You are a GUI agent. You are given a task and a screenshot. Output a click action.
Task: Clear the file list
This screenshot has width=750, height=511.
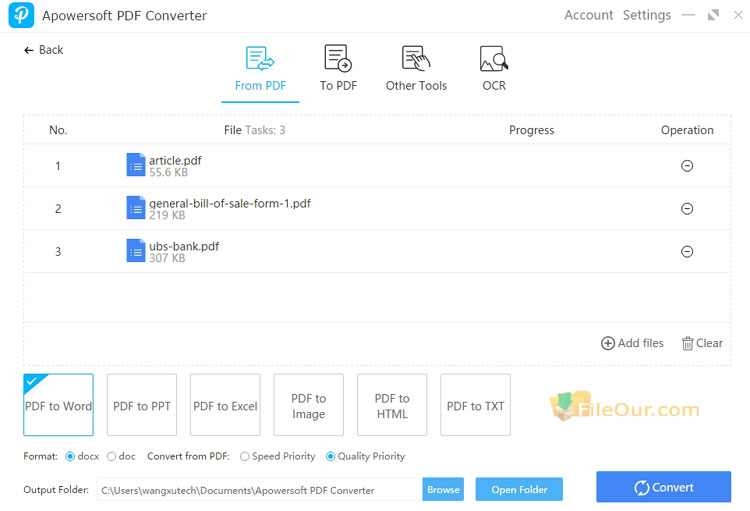pos(702,343)
